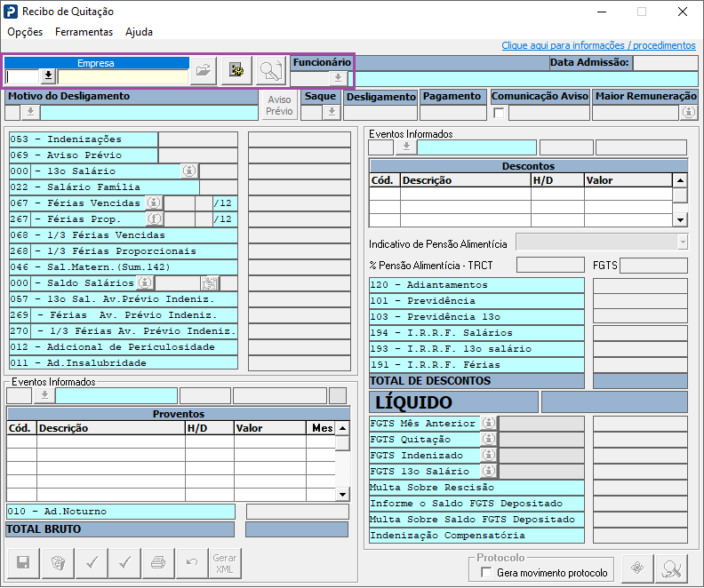Click the recycle bin delete icon

[58, 562]
